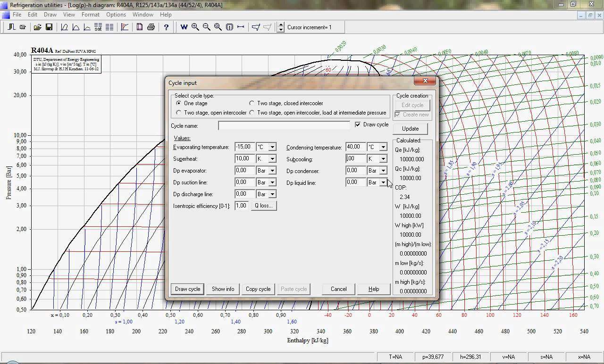Click Cancel in Cycle input dialog
The image size is (604, 364).
[338, 289]
